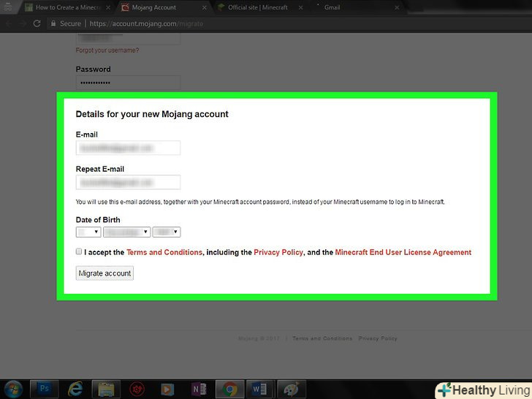The width and height of the screenshot is (532, 399).
Task: Open the birth month dropdown
Action: [127, 232]
